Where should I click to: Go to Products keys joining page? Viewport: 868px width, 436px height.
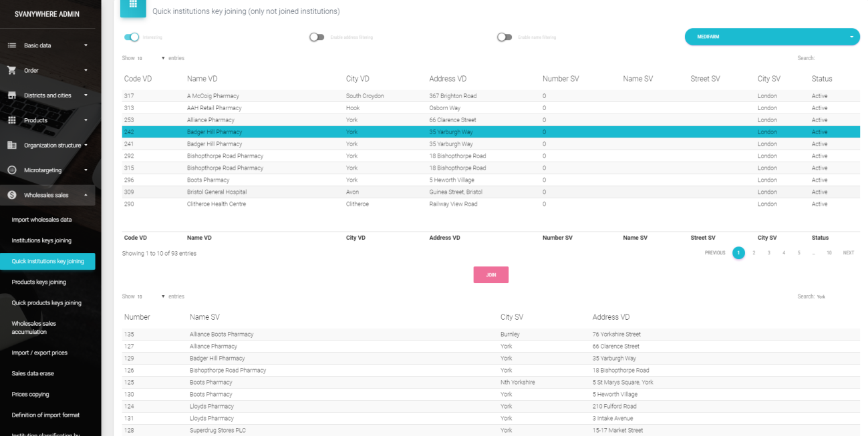[39, 282]
